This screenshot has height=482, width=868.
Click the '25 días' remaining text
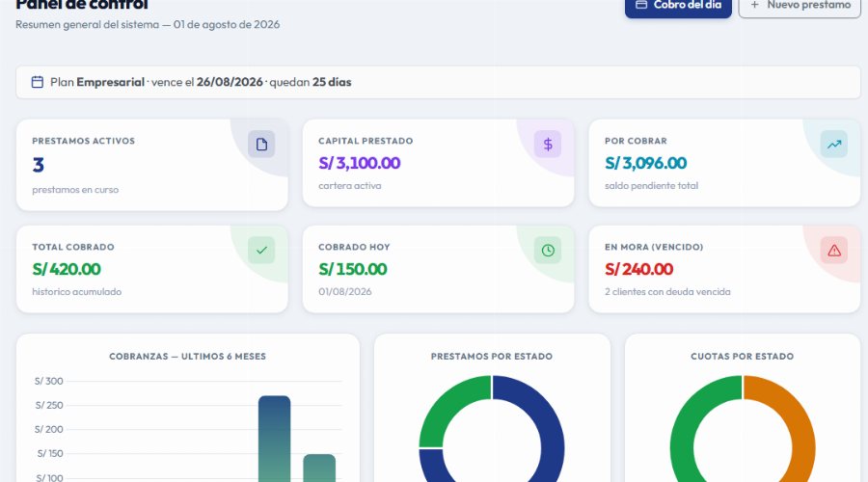click(x=332, y=82)
